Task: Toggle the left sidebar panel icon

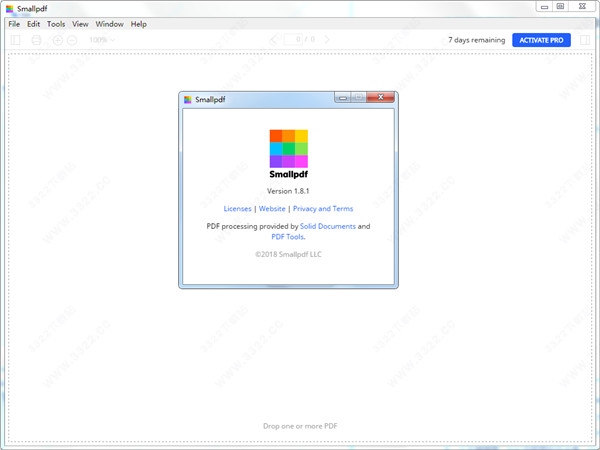Action: tap(15, 40)
